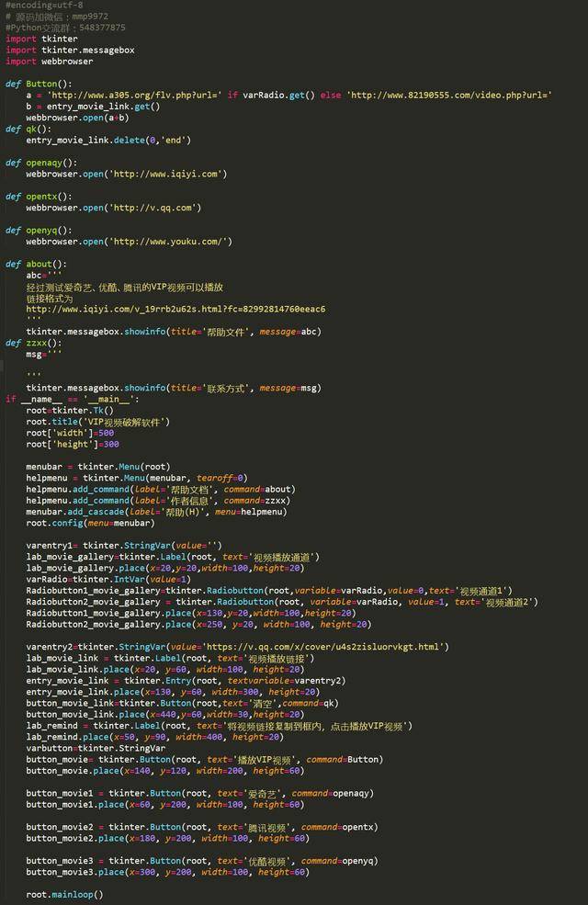Screen dimensions: 588x905
Task: Click the 'root=tkinter.Tk()' line
Action: pyautogui.click(x=70, y=411)
